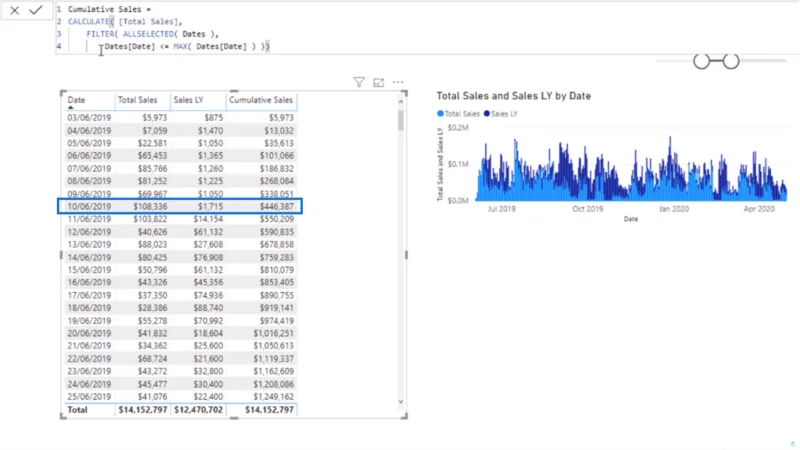Click the table's bottom-right resize handle
Image resolution: width=800 pixels, height=450 pixels.
point(404,416)
